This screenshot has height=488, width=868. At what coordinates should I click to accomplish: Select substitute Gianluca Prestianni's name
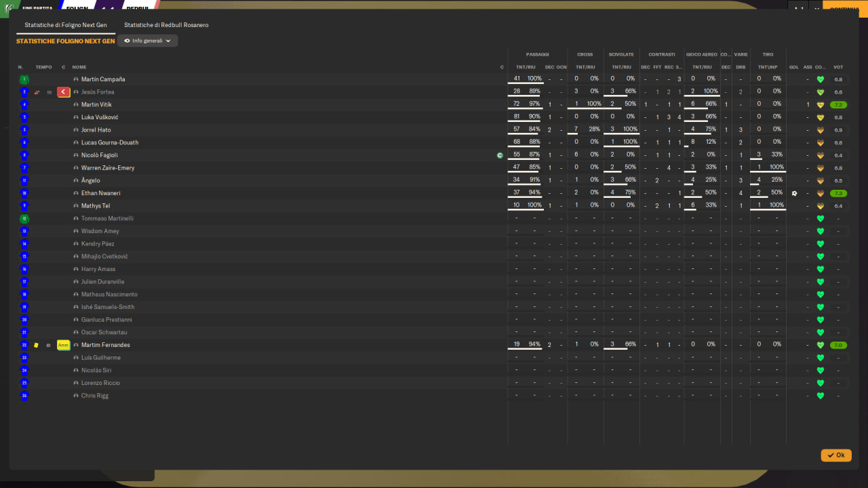(106, 320)
